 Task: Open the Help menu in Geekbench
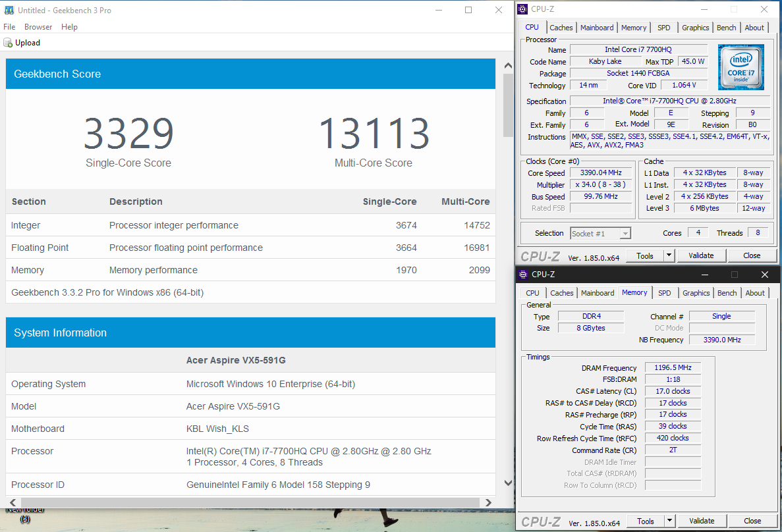point(69,27)
